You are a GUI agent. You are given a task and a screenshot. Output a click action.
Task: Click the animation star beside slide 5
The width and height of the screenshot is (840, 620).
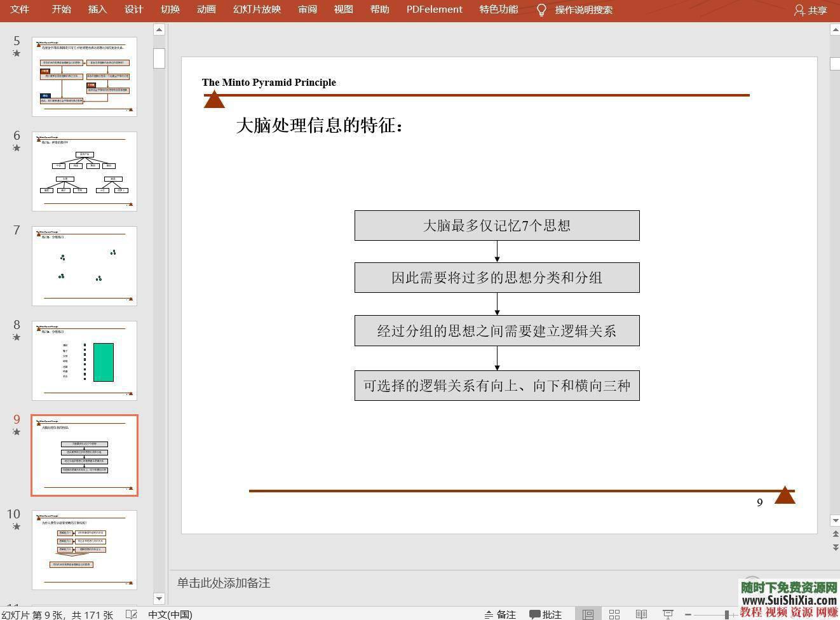[x=16, y=53]
